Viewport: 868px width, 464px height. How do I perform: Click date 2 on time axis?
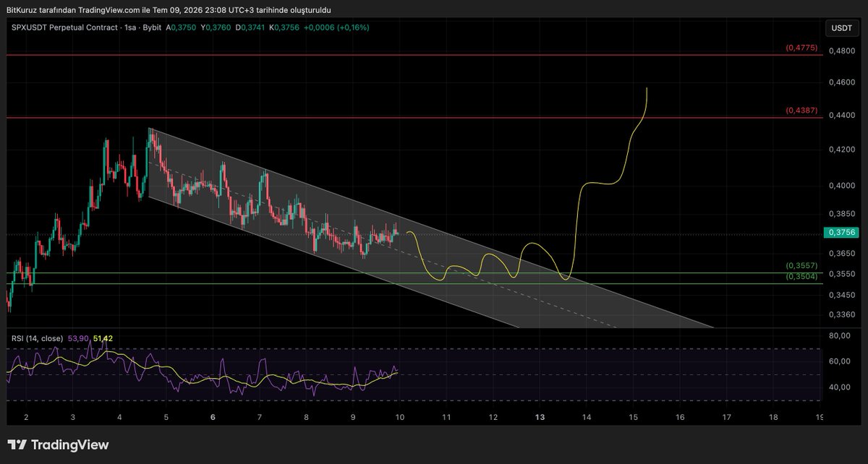tap(27, 417)
